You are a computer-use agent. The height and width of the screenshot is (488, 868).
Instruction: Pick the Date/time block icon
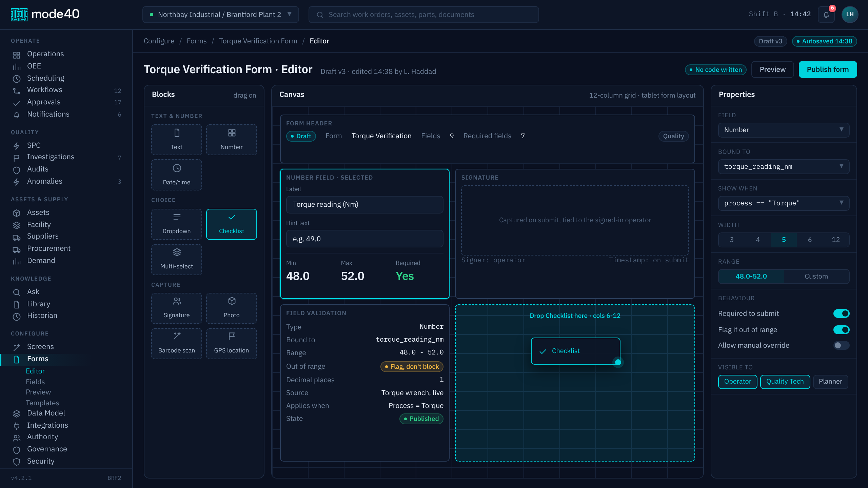pos(177,168)
